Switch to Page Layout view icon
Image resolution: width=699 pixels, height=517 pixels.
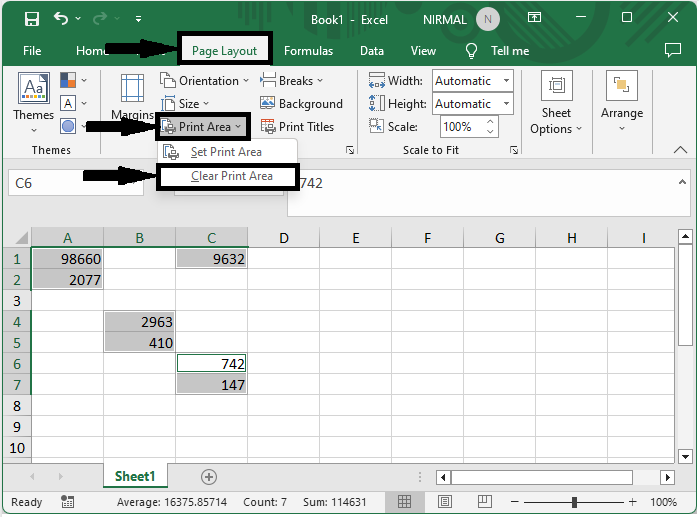(444, 502)
